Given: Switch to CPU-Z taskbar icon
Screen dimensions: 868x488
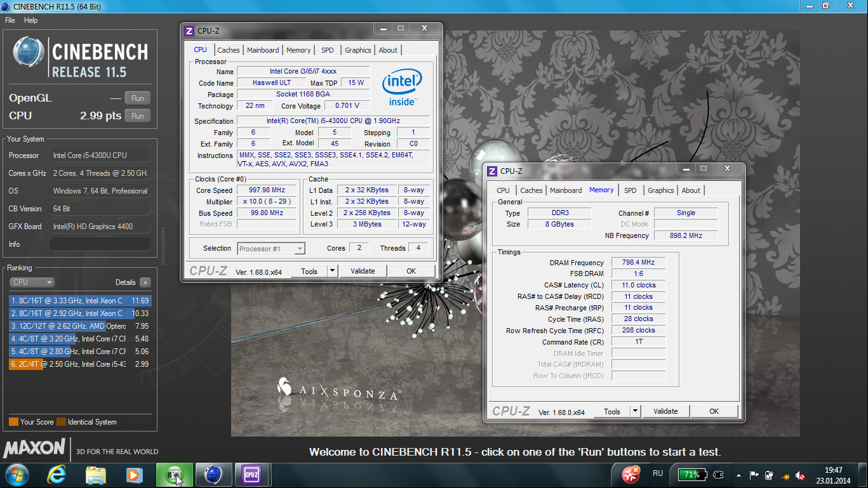Looking at the screenshot, I should click(252, 475).
